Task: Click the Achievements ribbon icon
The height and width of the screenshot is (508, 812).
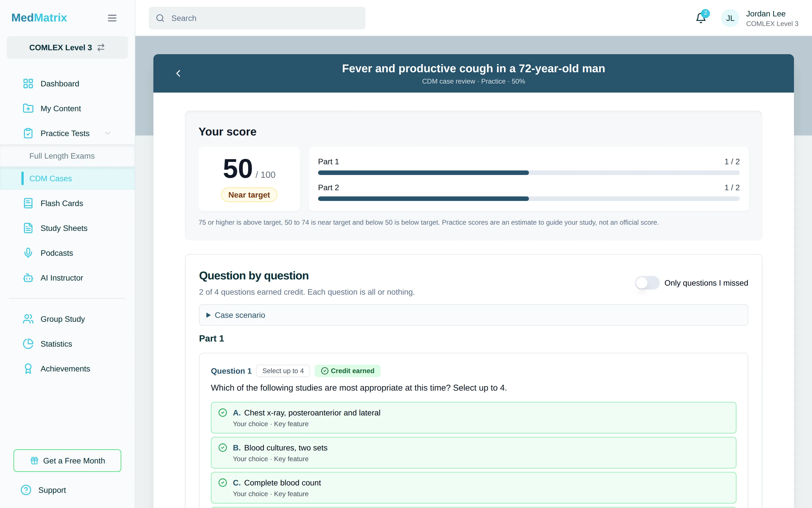Action: pos(28,369)
